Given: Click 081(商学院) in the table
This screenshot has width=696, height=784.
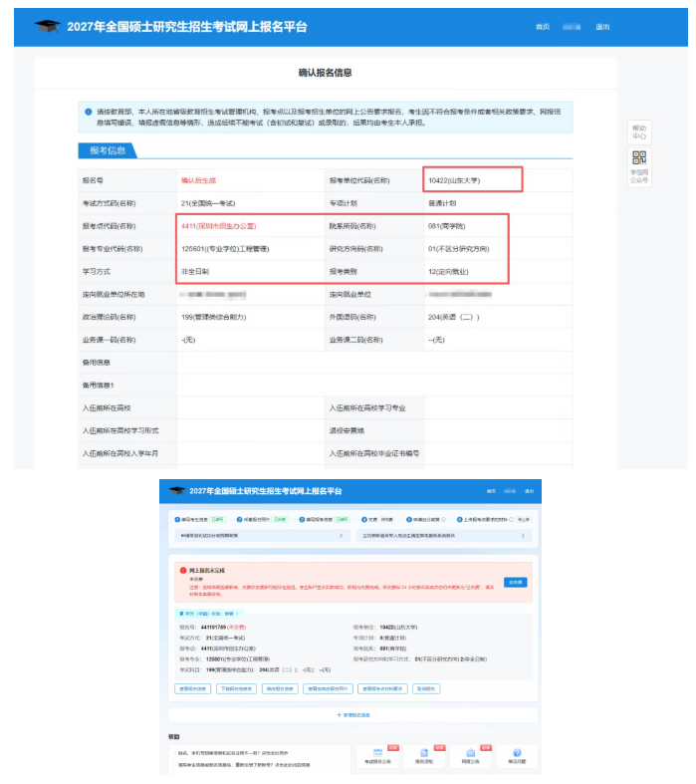Looking at the screenshot, I should point(447,226).
